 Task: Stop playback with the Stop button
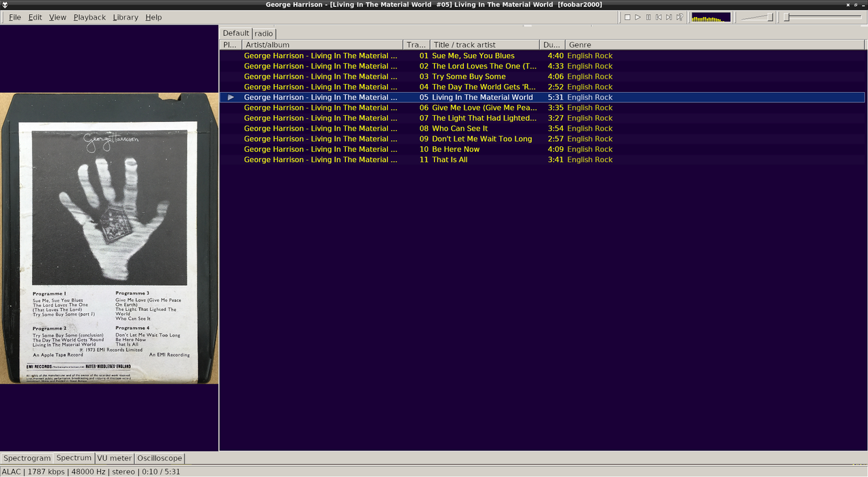(x=627, y=17)
